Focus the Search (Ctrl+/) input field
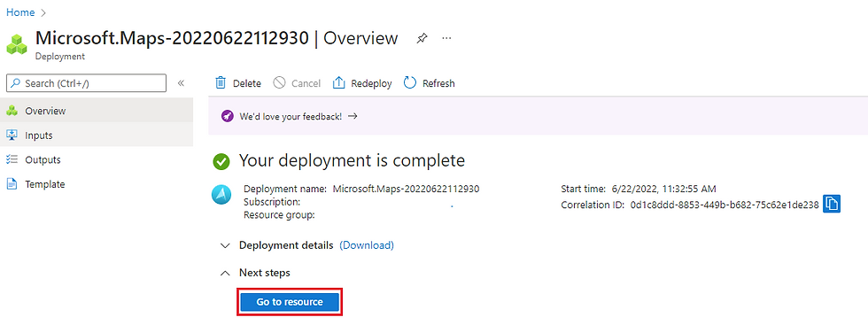The image size is (868, 325). pyautogui.click(x=86, y=83)
